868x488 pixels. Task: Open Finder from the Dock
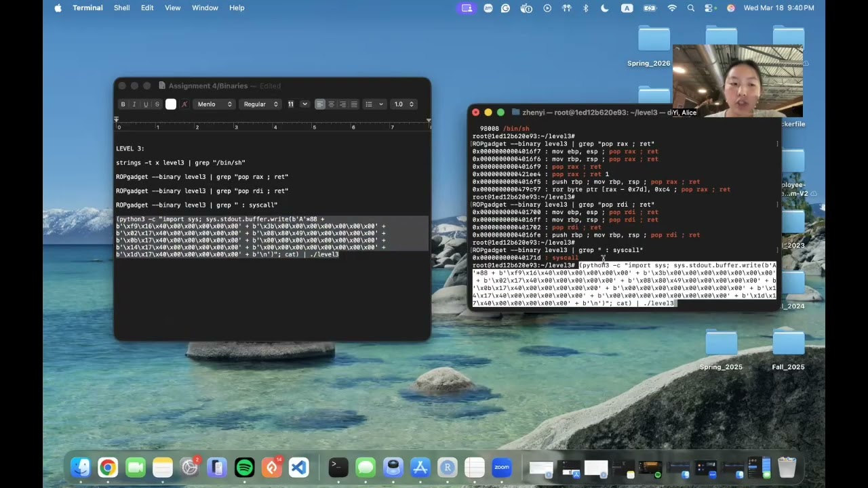(x=81, y=467)
